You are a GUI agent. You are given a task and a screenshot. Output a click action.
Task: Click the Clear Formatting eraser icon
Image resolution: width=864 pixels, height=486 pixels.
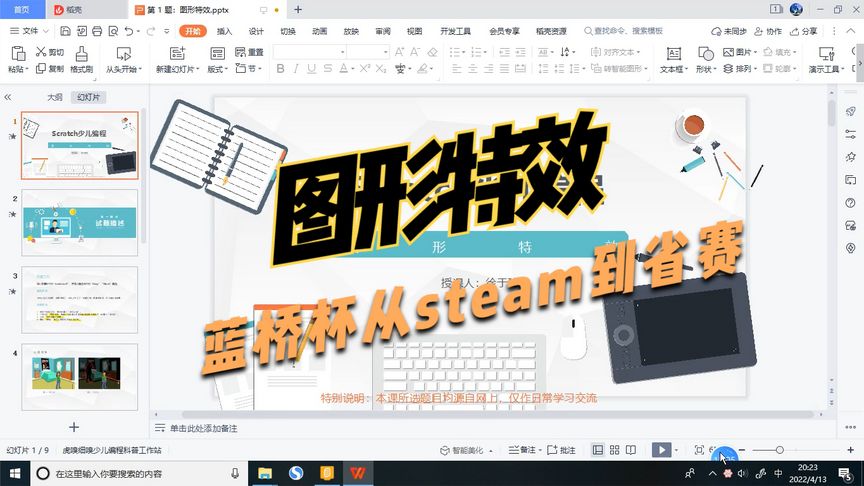[433, 52]
